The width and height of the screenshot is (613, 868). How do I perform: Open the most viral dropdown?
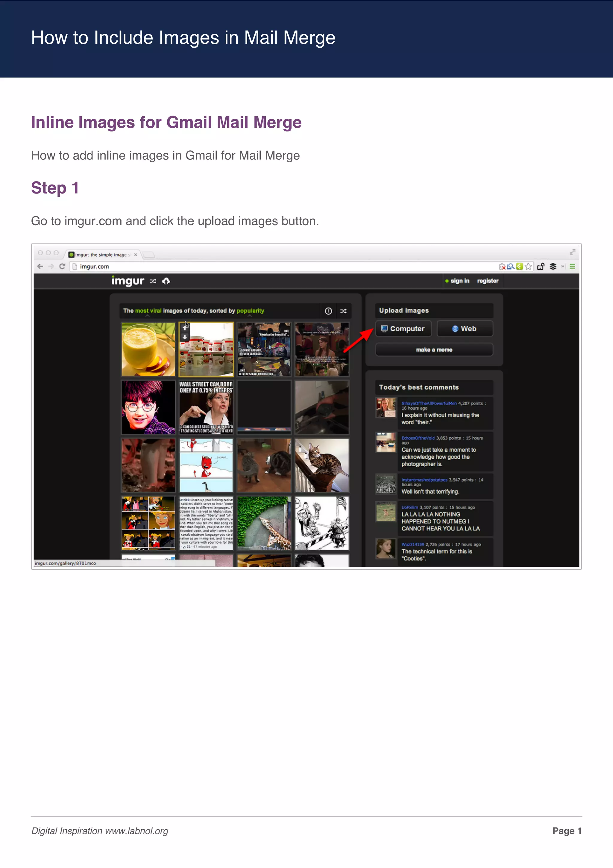pyautogui.click(x=148, y=311)
